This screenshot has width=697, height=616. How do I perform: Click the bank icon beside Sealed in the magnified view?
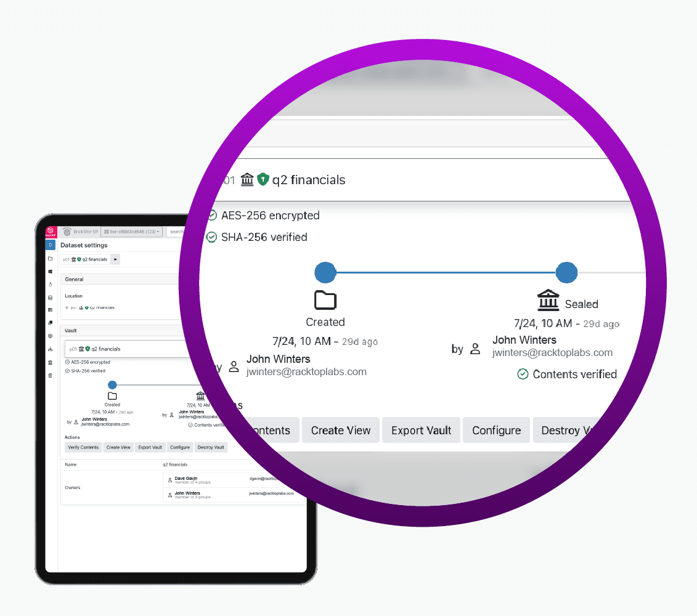(x=548, y=300)
